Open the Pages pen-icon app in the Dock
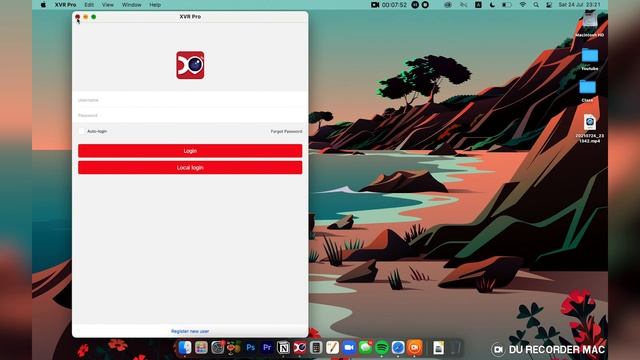 pyautogui.click(x=332, y=347)
